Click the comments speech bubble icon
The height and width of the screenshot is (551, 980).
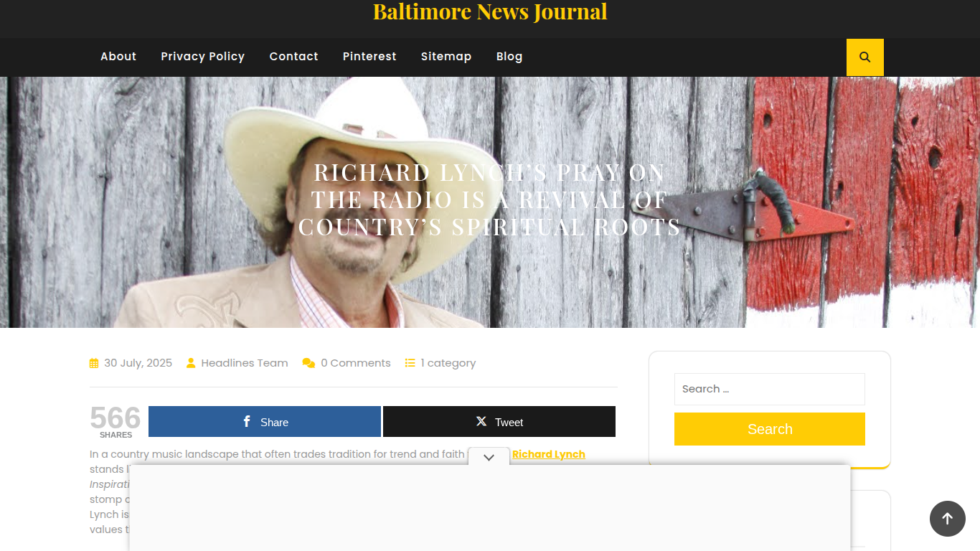click(x=308, y=363)
